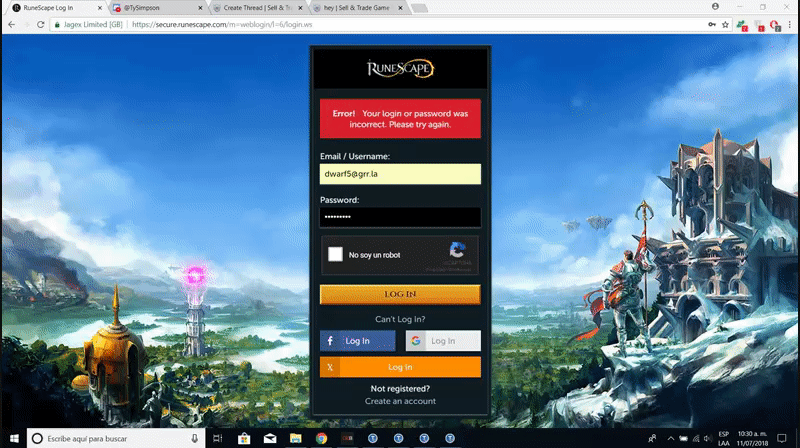Open the Can't Log In? link
The height and width of the screenshot is (448, 800).
[400, 319]
